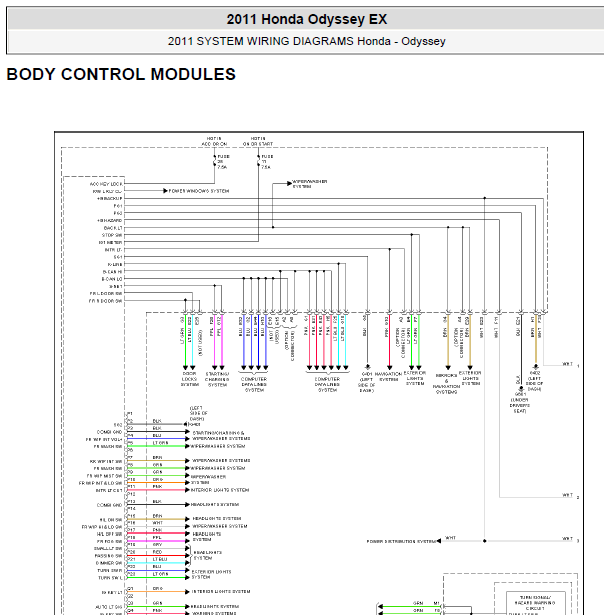
Task: Click the 'WHT 1' wire continuation label
Action: (x=571, y=364)
